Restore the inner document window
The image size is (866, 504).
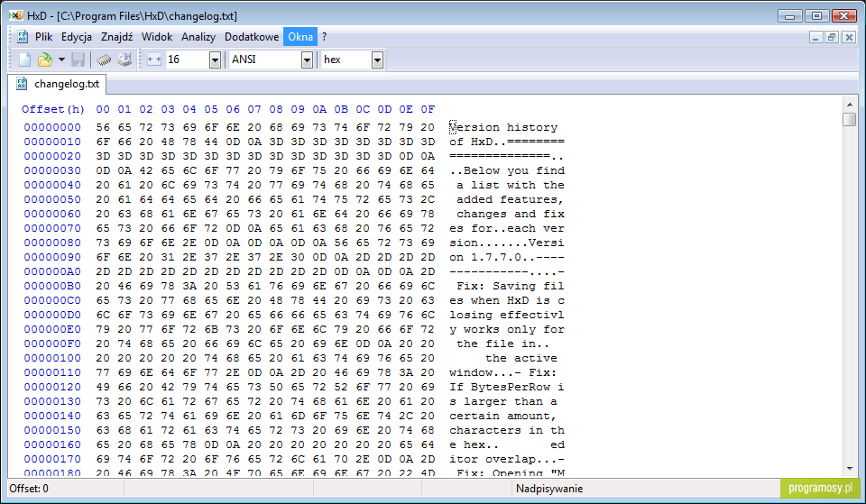click(x=833, y=37)
